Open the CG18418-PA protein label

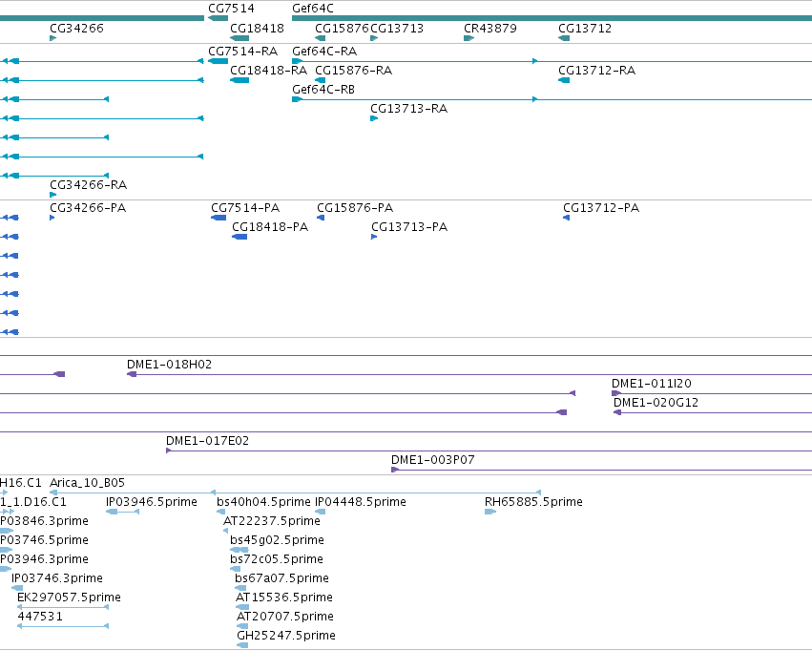pyautogui.click(x=270, y=227)
